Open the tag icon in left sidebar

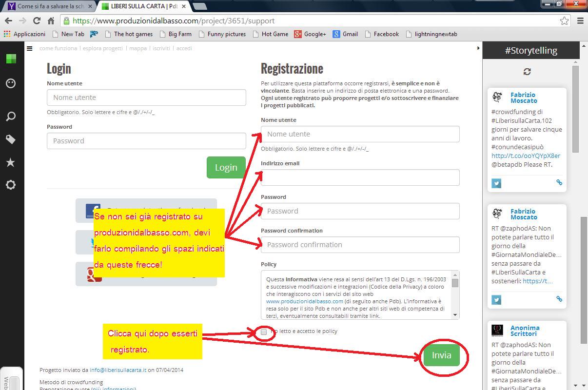(11, 140)
